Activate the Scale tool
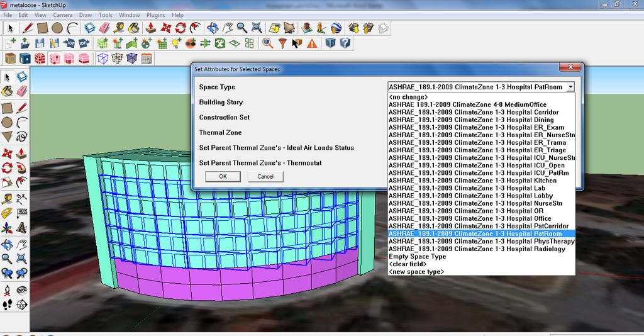 tap(7, 182)
